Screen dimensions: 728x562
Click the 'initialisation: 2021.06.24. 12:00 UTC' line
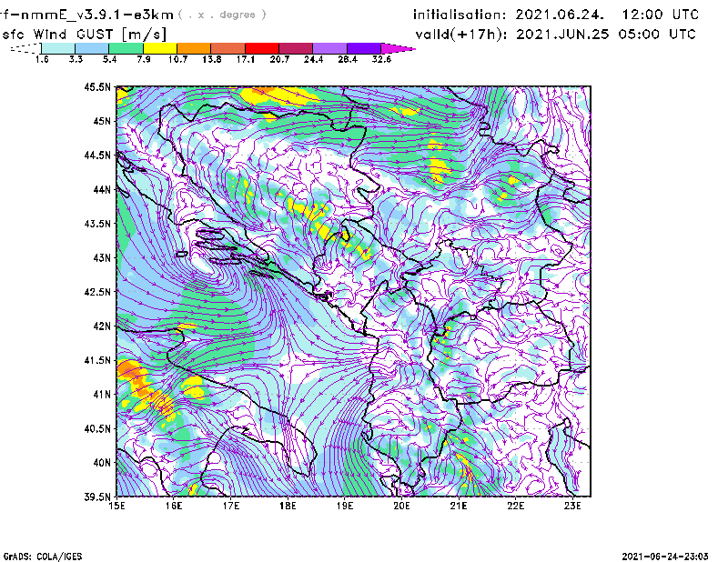pyautogui.click(x=556, y=15)
